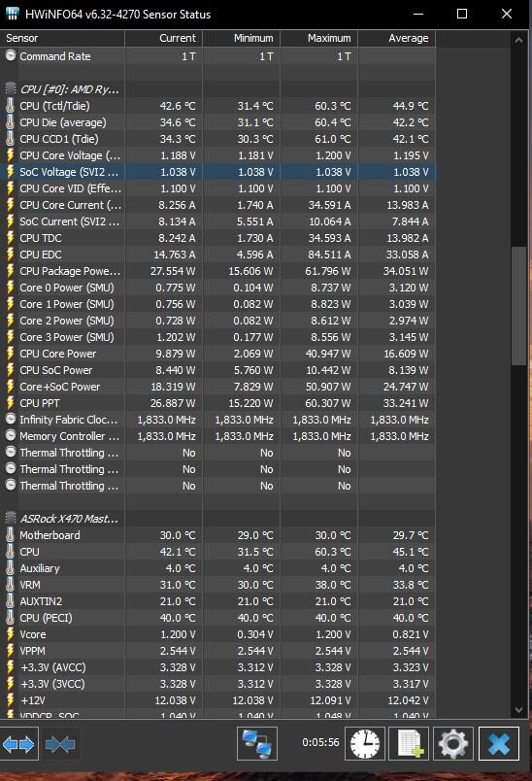Click the 61.796 W maximum package power

[328, 271]
